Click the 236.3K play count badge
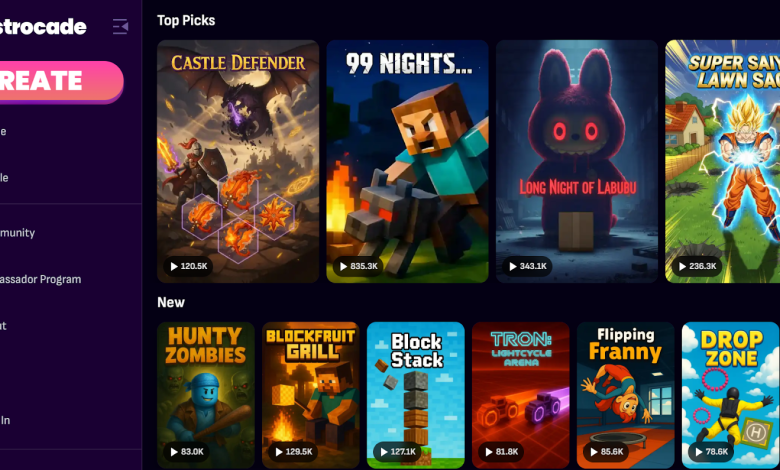 pos(697,266)
